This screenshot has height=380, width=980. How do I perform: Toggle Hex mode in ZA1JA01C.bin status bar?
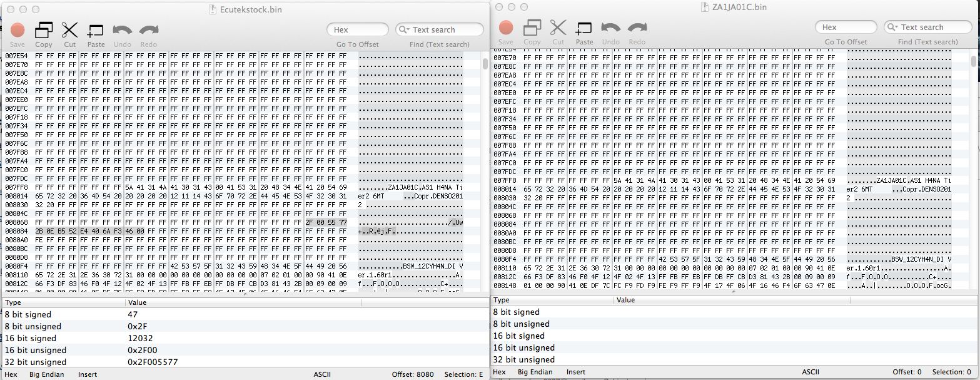click(x=499, y=372)
